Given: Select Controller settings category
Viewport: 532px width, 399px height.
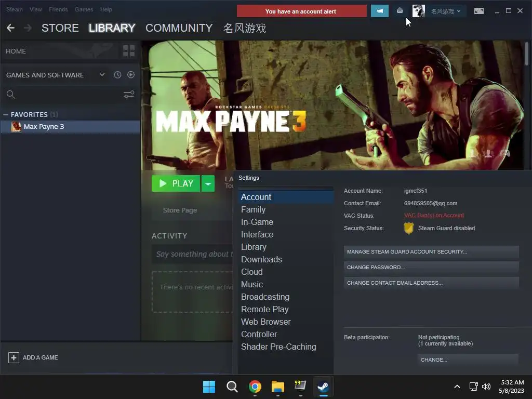Looking at the screenshot, I should pos(286,334).
